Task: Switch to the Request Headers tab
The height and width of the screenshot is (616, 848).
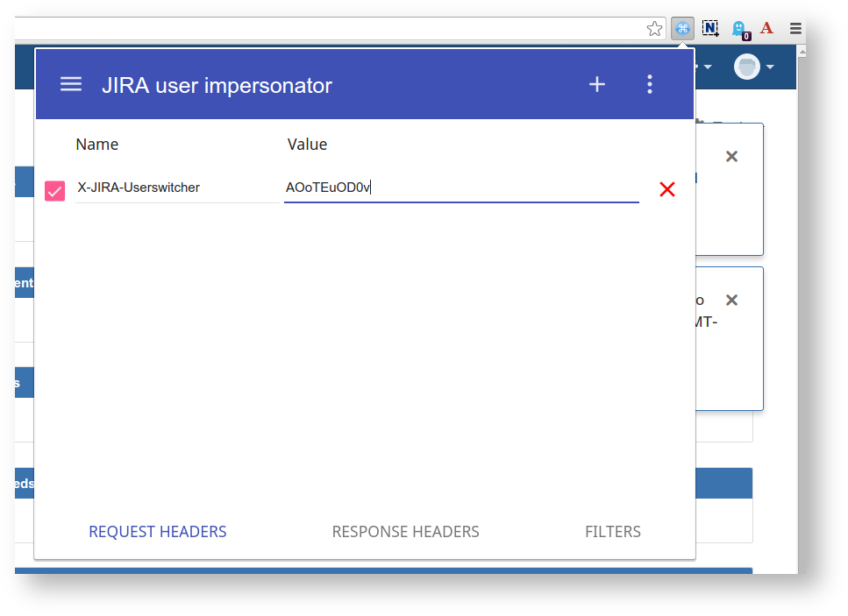Action: [x=158, y=532]
